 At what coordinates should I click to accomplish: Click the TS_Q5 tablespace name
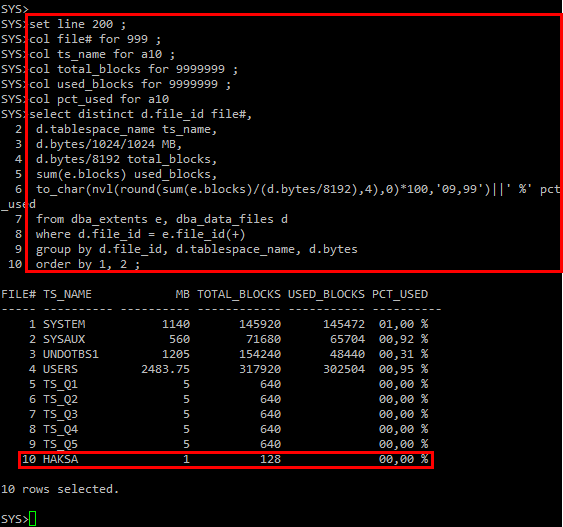(60, 445)
